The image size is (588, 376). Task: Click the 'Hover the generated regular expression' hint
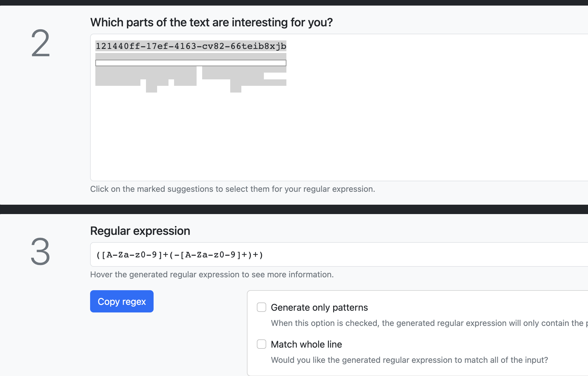[212, 275]
